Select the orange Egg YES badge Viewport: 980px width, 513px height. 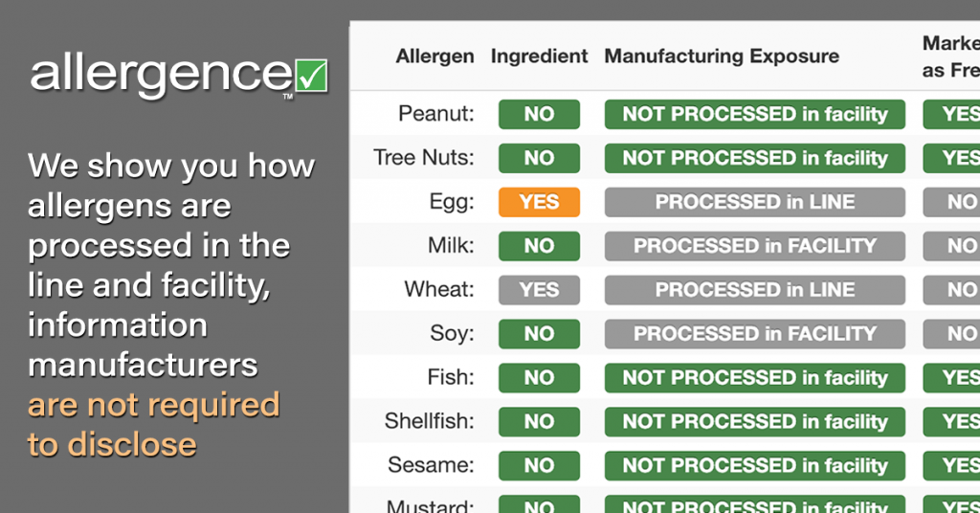coord(539,202)
